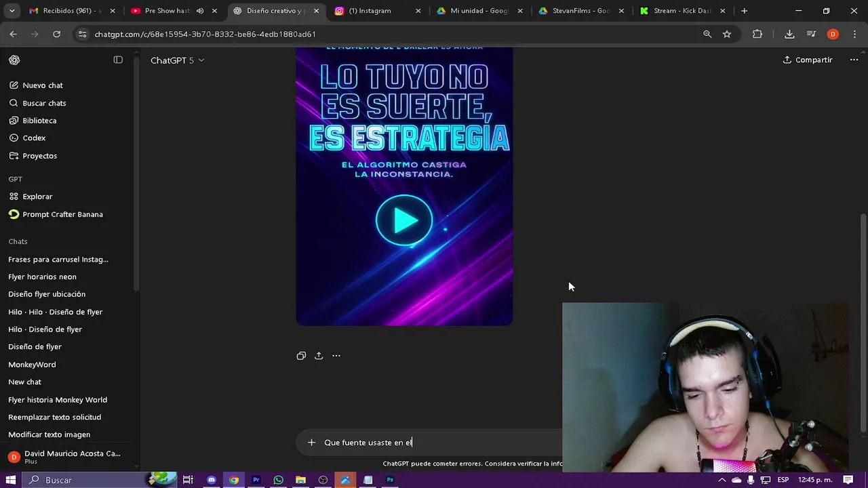Image resolution: width=868 pixels, height=488 pixels.
Task: Open Task View in the taskbar
Action: [x=188, y=480]
